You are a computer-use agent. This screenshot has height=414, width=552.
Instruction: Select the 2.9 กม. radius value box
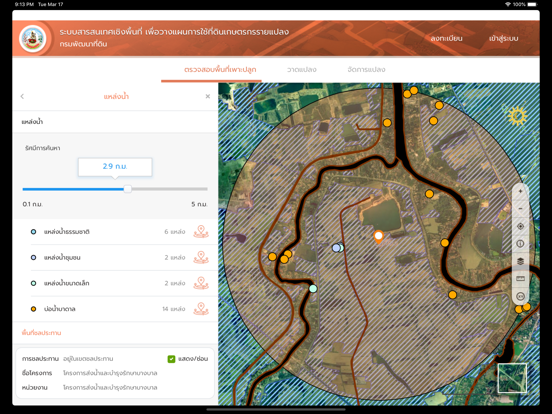(x=115, y=167)
